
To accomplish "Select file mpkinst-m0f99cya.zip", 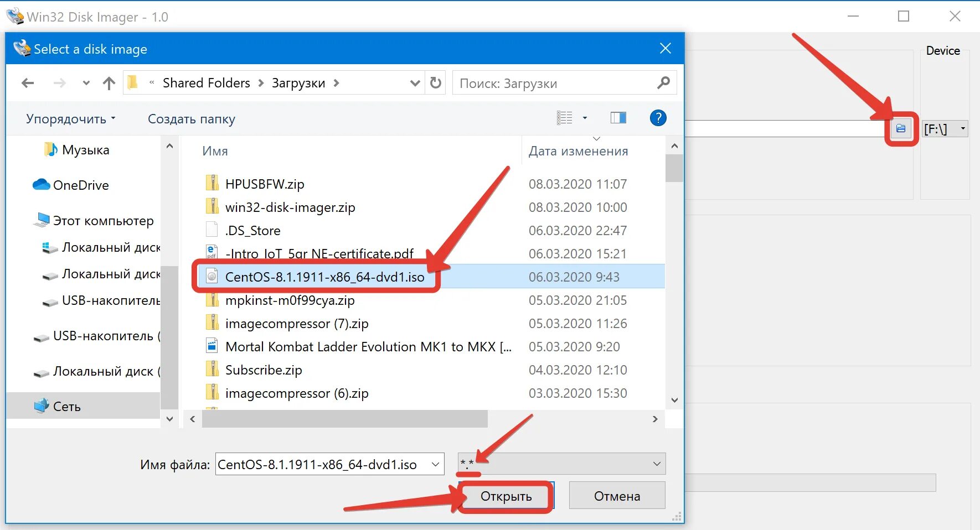I will pos(290,300).
